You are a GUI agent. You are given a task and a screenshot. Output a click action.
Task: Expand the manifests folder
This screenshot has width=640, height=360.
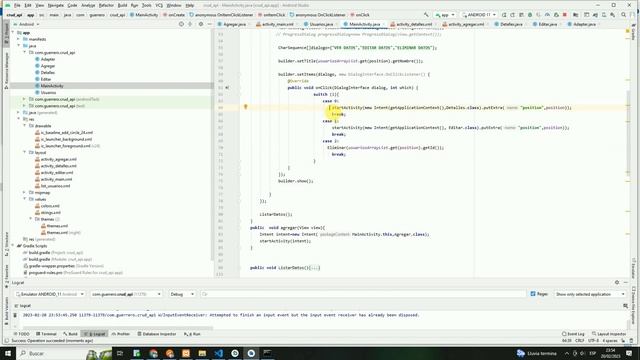click(18, 39)
